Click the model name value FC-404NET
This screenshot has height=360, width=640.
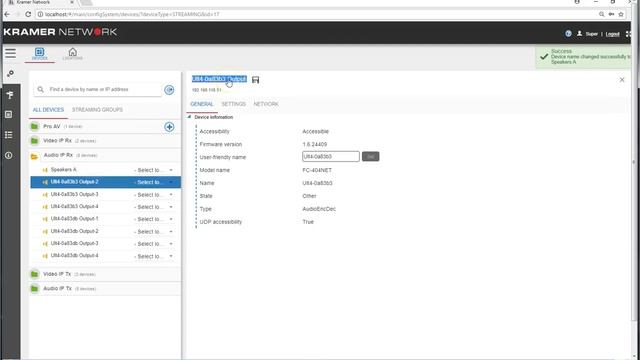(x=317, y=170)
